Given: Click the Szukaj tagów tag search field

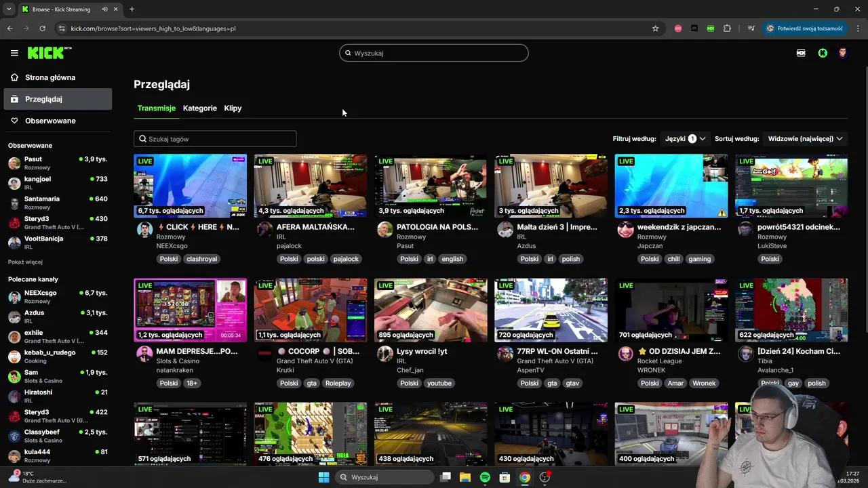Looking at the screenshot, I should tap(215, 139).
